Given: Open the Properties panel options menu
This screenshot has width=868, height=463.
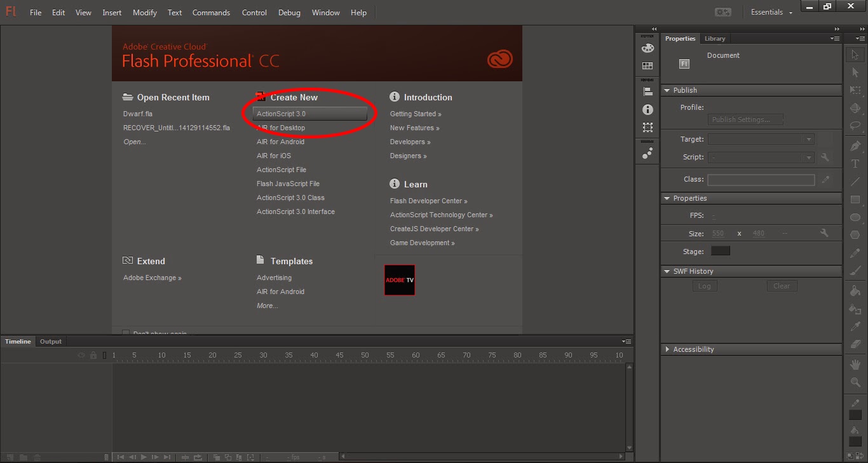Looking at the screenshot, I should tap(836, 39).
